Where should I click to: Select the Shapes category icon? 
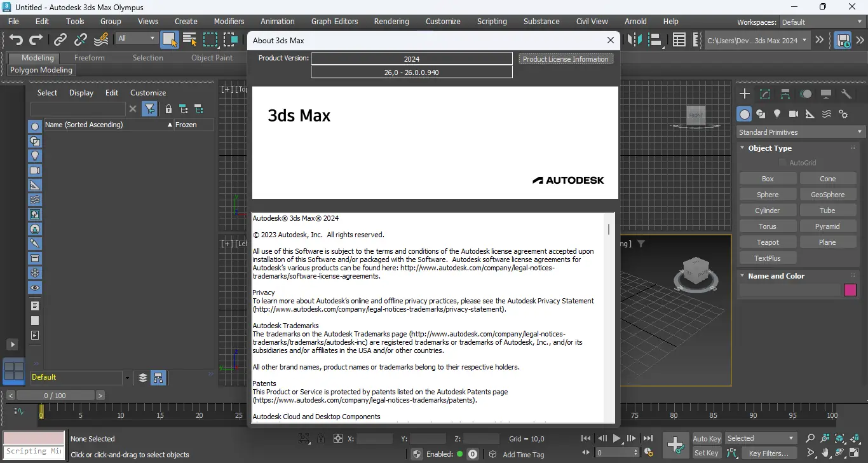coord(761,114)
